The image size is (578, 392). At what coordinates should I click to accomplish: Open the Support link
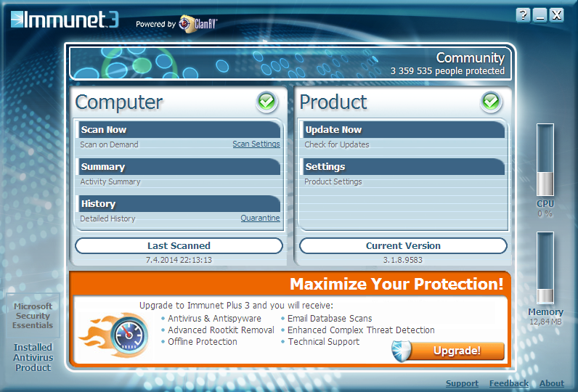[463, 383]
